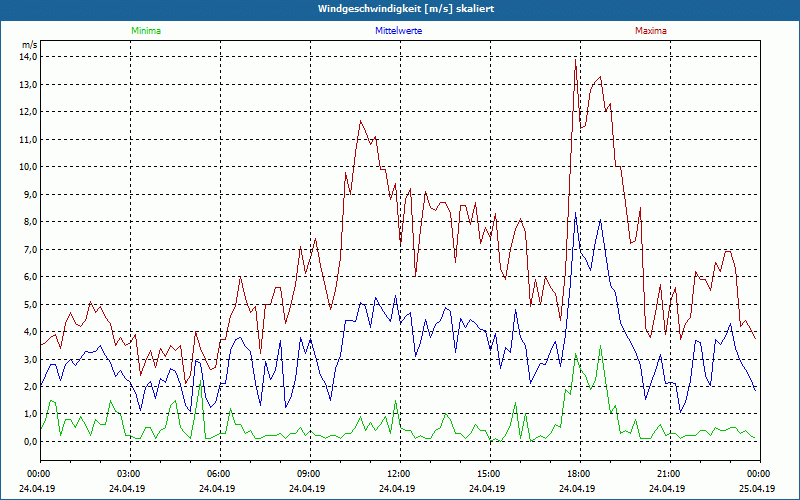The image size is (800, 500).
Task: Click the 21:00 time axis label
Action: [670, 474]
